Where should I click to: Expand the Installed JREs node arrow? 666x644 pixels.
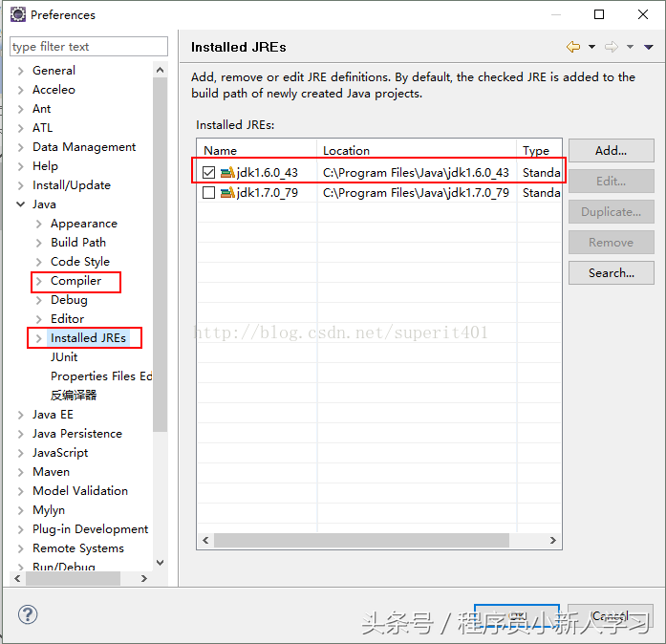[x=38, y=338]
